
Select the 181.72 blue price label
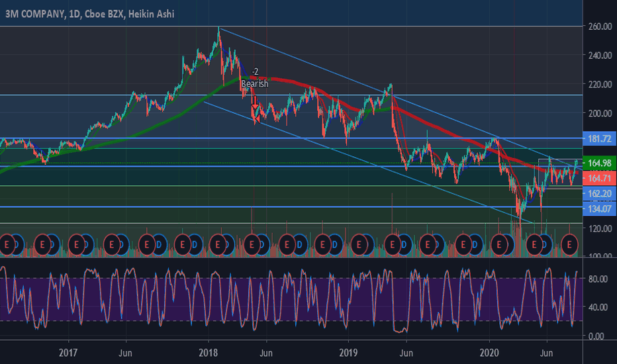coord(599,138)
